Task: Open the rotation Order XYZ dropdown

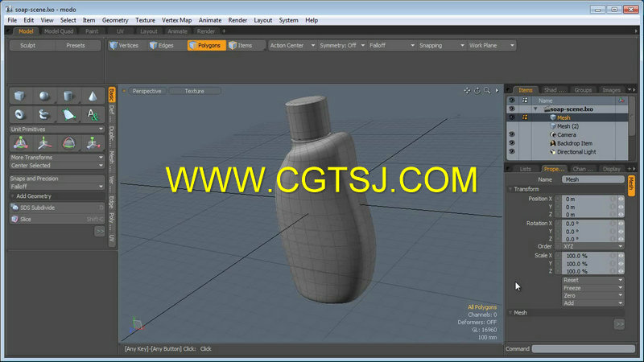Action: click(x=592, y=246)
